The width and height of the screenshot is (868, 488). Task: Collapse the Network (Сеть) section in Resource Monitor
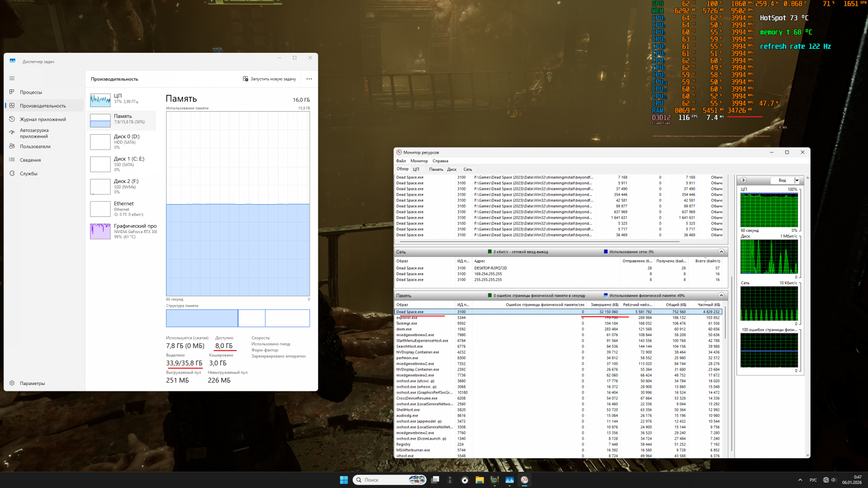tap(721, 252)
